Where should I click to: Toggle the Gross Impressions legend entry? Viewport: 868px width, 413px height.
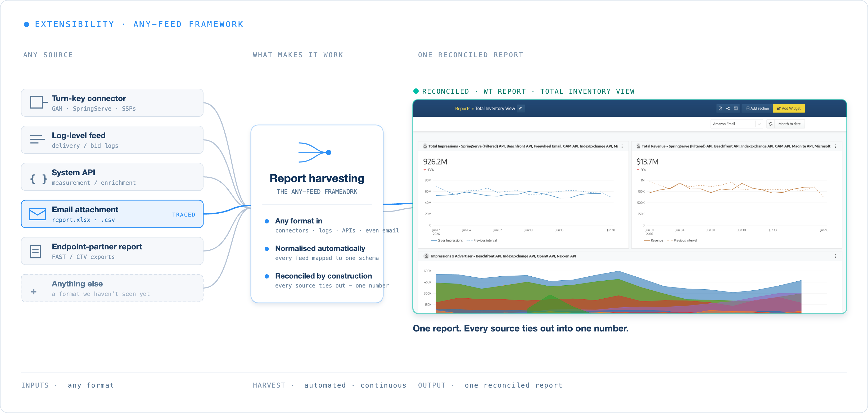pos(447,240)
